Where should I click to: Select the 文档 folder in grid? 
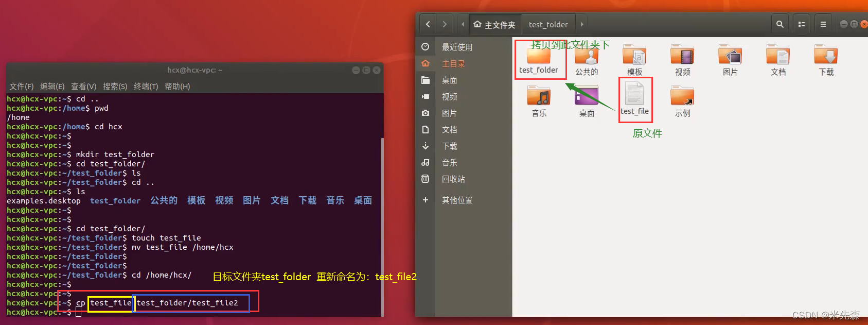click(x=778, y=55)
